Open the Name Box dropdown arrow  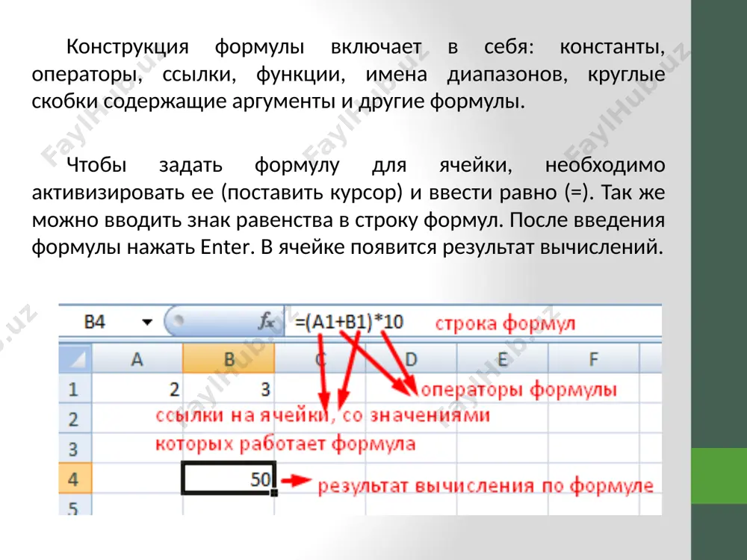(x=147, y=323)
